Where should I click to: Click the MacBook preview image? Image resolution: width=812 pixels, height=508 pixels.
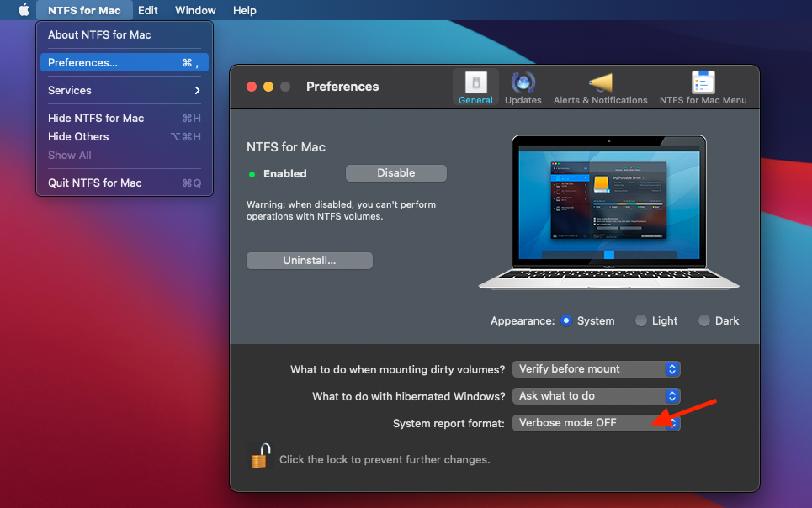(x=608, y=210)
